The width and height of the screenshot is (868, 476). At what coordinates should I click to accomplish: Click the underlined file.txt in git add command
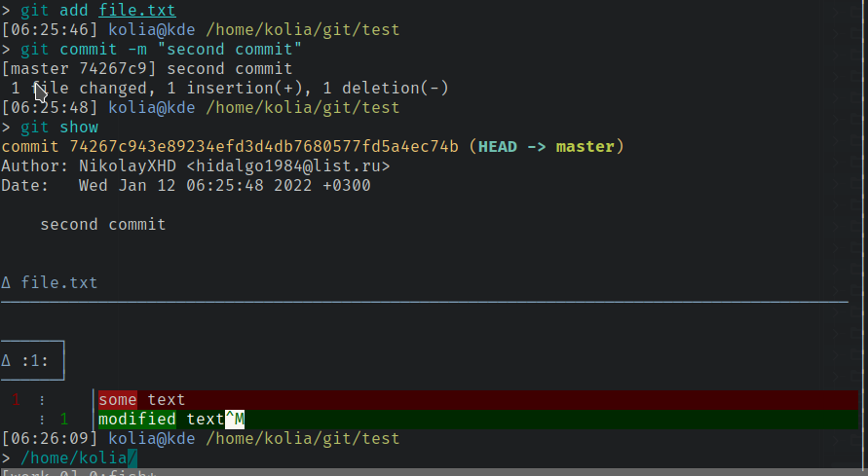137,10
